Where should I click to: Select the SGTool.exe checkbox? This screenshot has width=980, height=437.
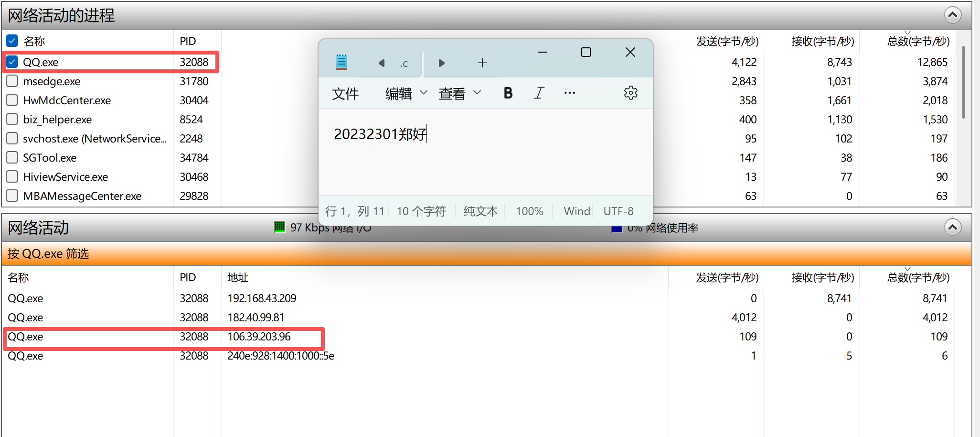[12, 157]
